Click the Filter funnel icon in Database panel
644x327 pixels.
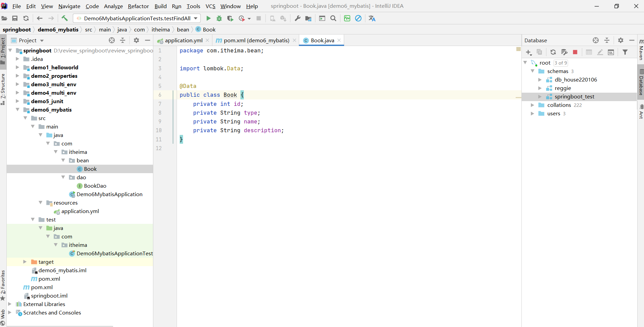point(625,52)
